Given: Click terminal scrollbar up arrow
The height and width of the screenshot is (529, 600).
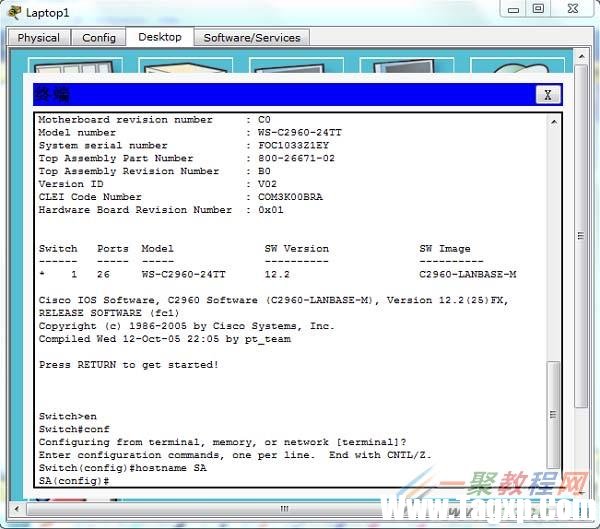Looking at the screenshot, I should click(554, 122).
